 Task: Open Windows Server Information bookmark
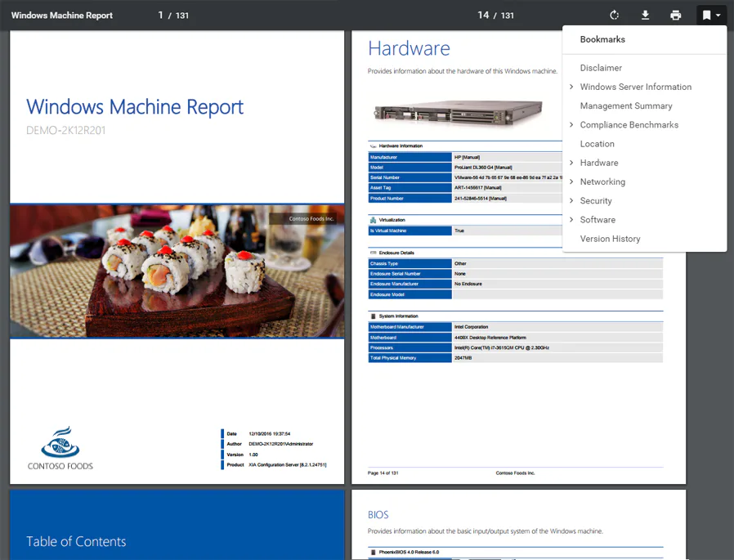[x=636, y=87]
